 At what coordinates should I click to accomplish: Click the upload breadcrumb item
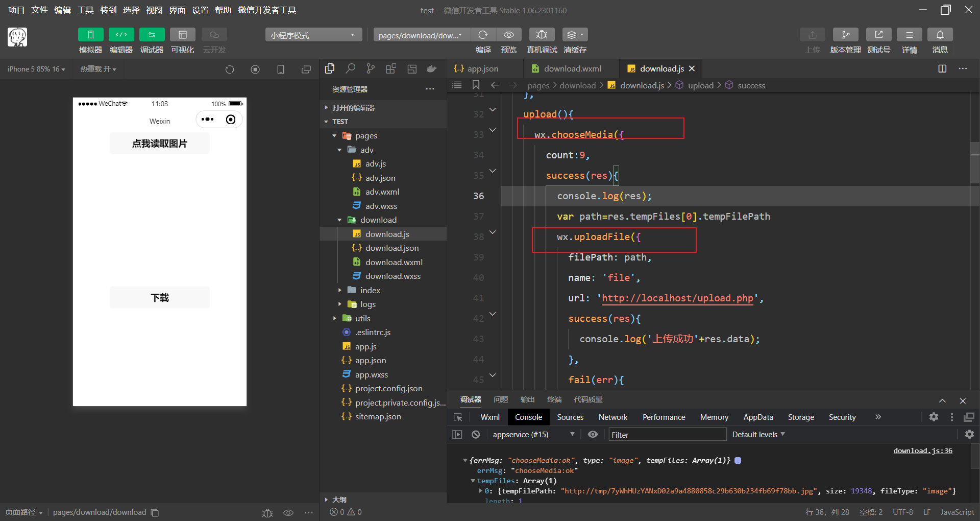[x=700, y=85]
